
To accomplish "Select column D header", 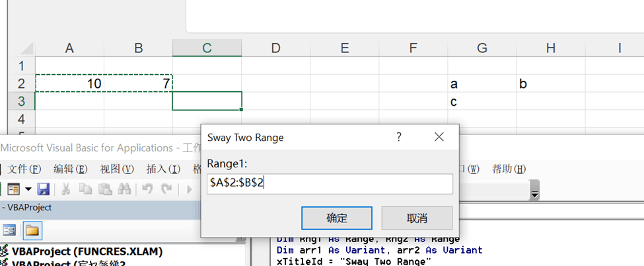I will click(276, 48).
